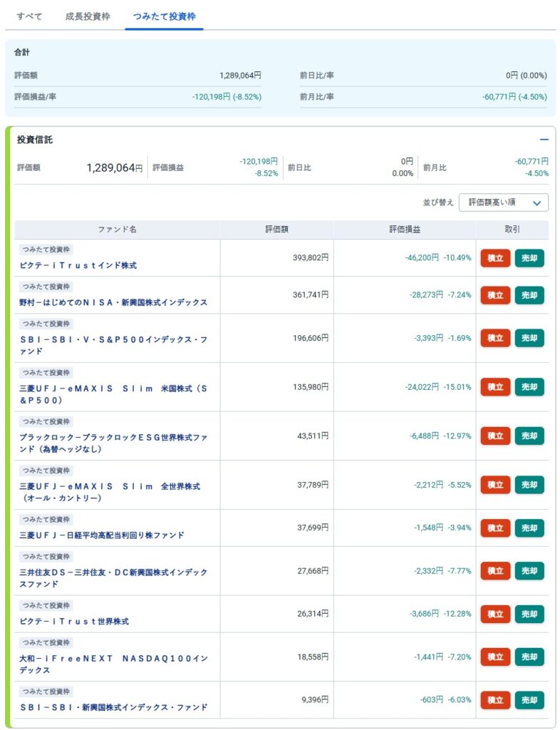Click the -120,198円 (-8.52%) total loss in the 合計 summary
Viewport: 560px width, 730px height.
227,97
